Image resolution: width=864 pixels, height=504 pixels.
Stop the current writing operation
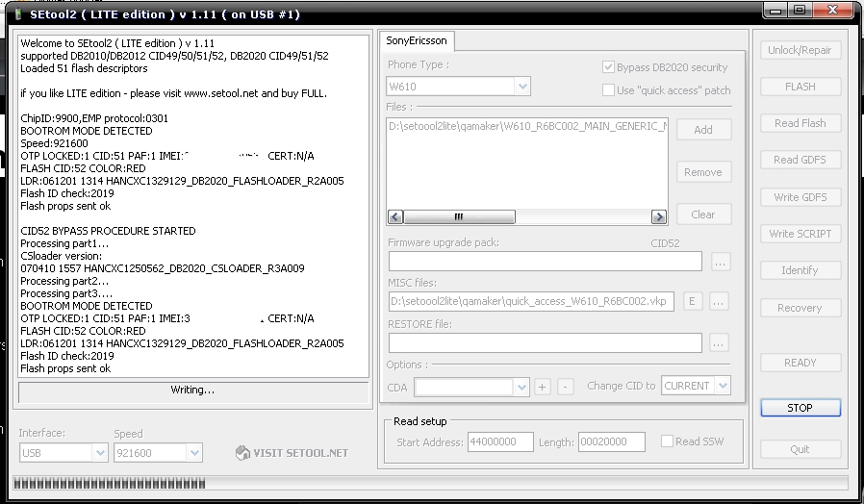click(800, 408)
